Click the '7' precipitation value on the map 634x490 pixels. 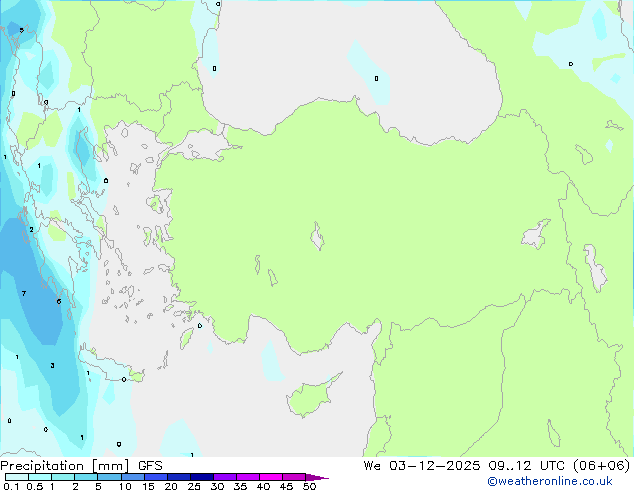24,294
